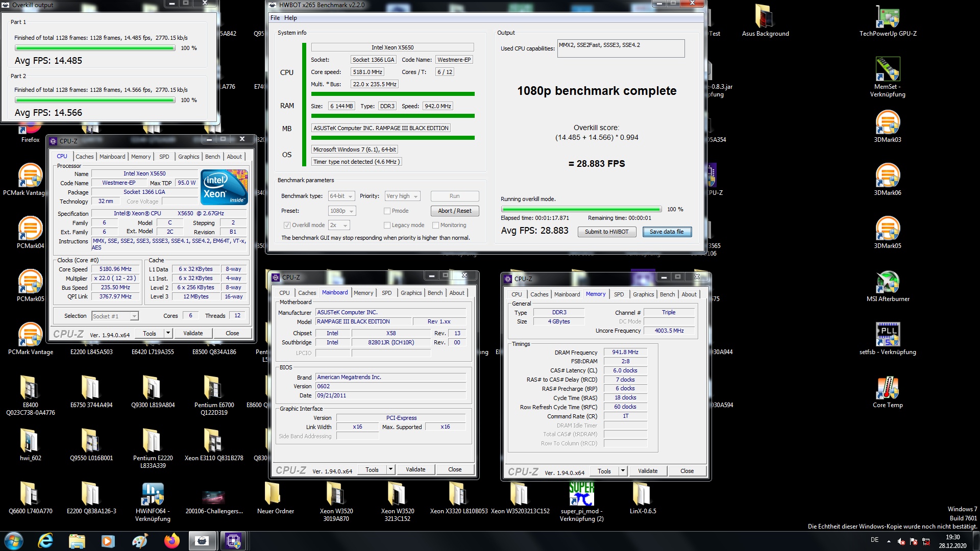Click Abort / Reset button

coord(454,211)
